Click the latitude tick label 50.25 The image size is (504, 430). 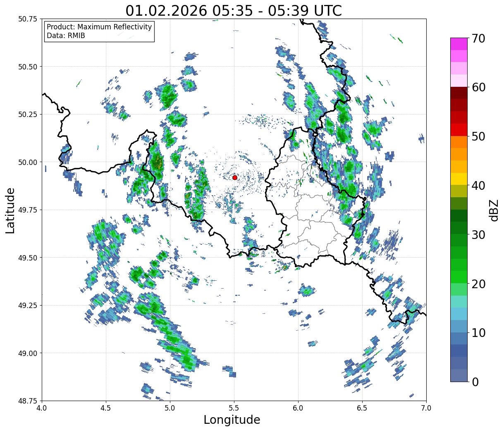pos(27,115)
